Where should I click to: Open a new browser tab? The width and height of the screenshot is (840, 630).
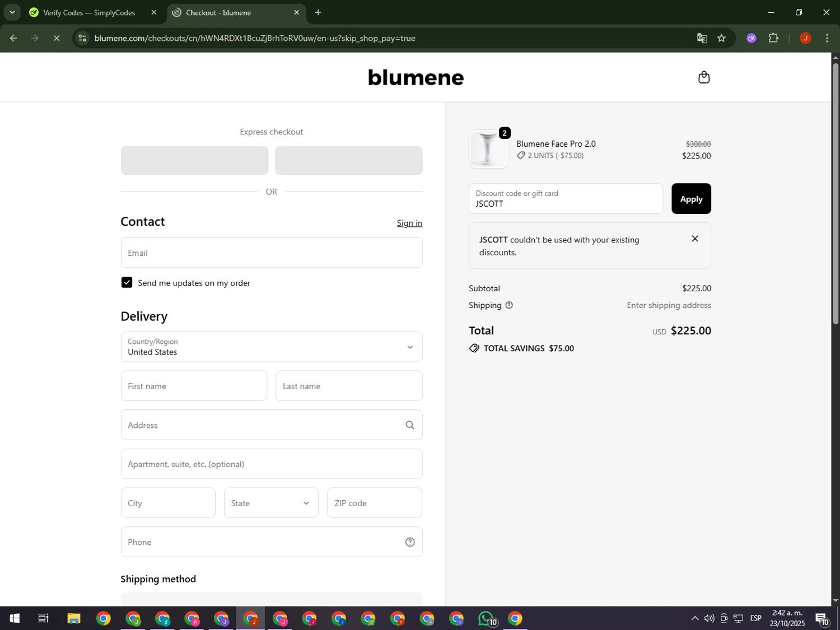coord(318,12)
